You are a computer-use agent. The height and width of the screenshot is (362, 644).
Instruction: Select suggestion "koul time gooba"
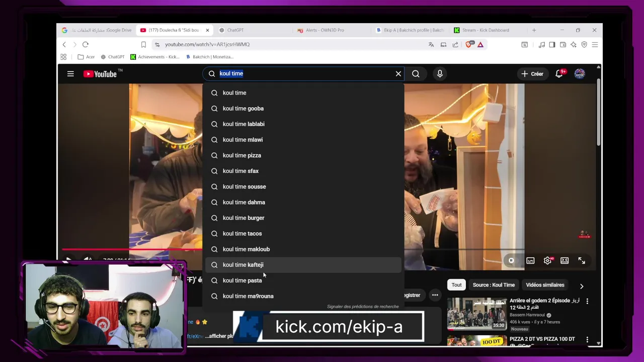pyautogui.click(x=303, y=109)
